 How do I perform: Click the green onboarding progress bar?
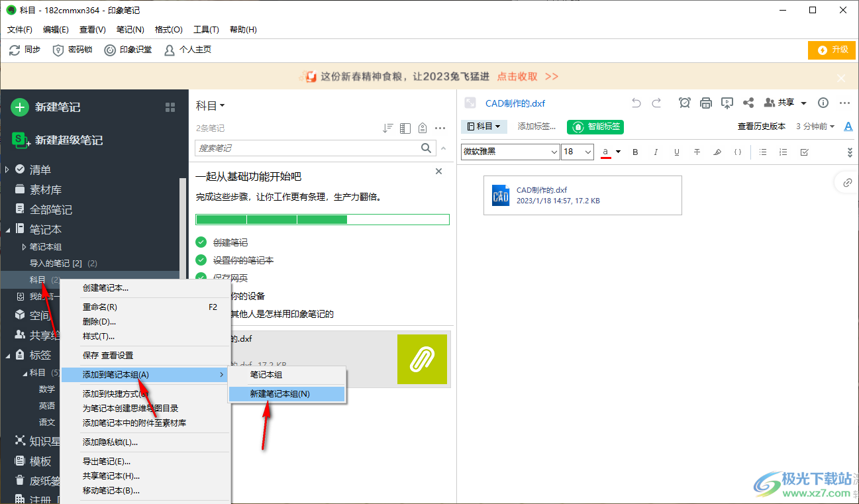(x=323, y=220)
